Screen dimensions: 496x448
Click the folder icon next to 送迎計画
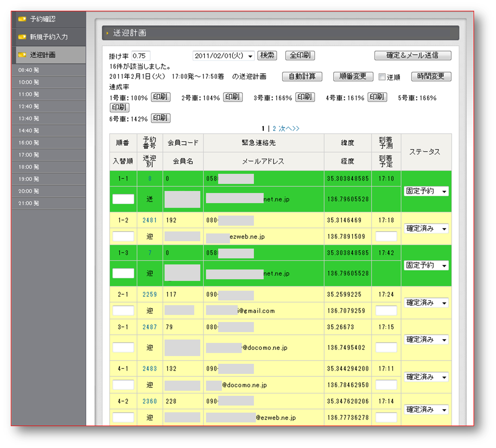[22, 55]
